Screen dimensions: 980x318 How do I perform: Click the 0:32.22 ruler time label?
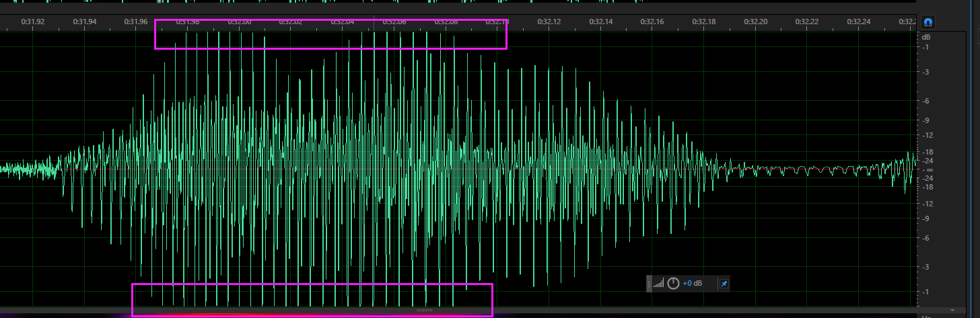click(807, 22)
